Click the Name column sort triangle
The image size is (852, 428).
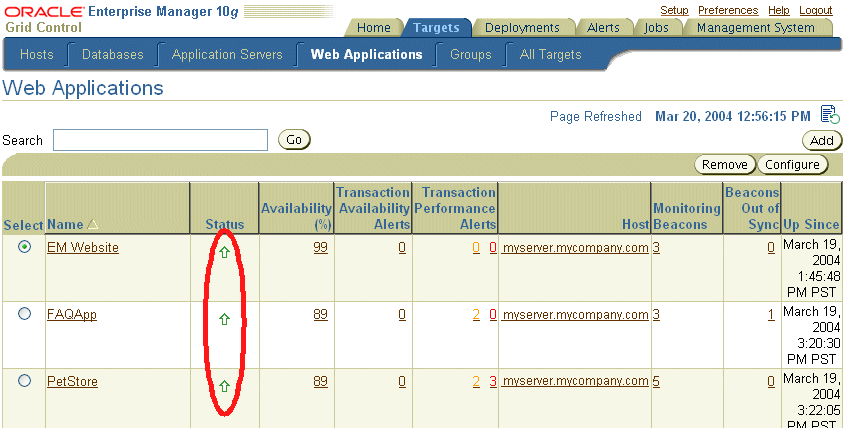[x=92, y=224]
